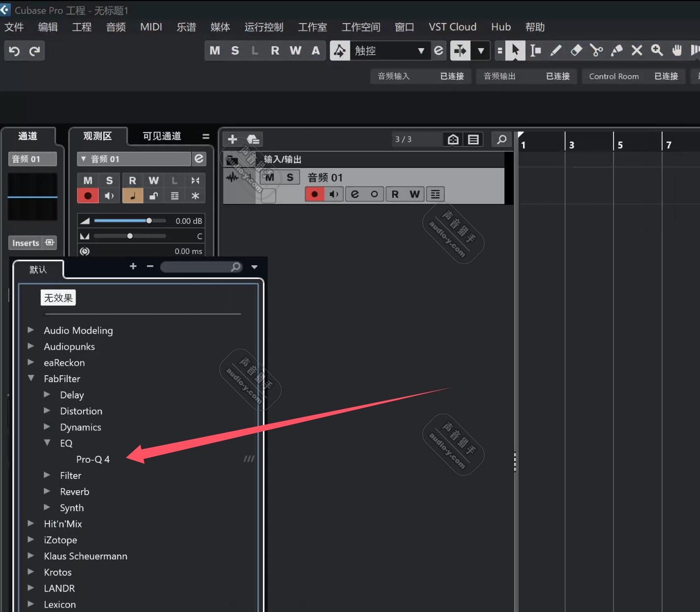Image resolution: width=700 pixels, height=612 pixels.
Task: Mute the 音频 01 track in list
Action: click(x=269, y=177)
